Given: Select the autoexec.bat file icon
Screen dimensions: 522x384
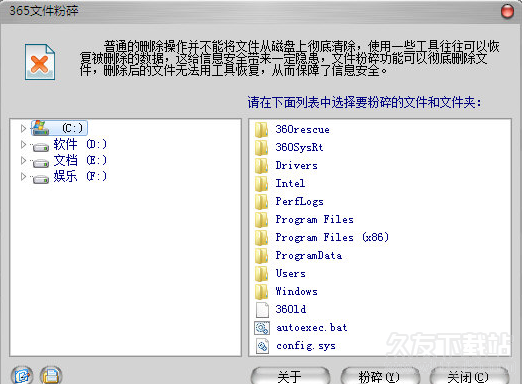Looking at the screenshot, I should tap(262, 328).
